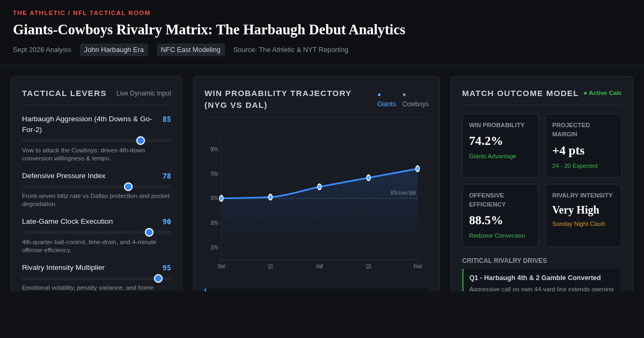This screenshot has width=644, height=338.
Task: Click the Harbaugh Aggression value 85
Action: [167, 119]
